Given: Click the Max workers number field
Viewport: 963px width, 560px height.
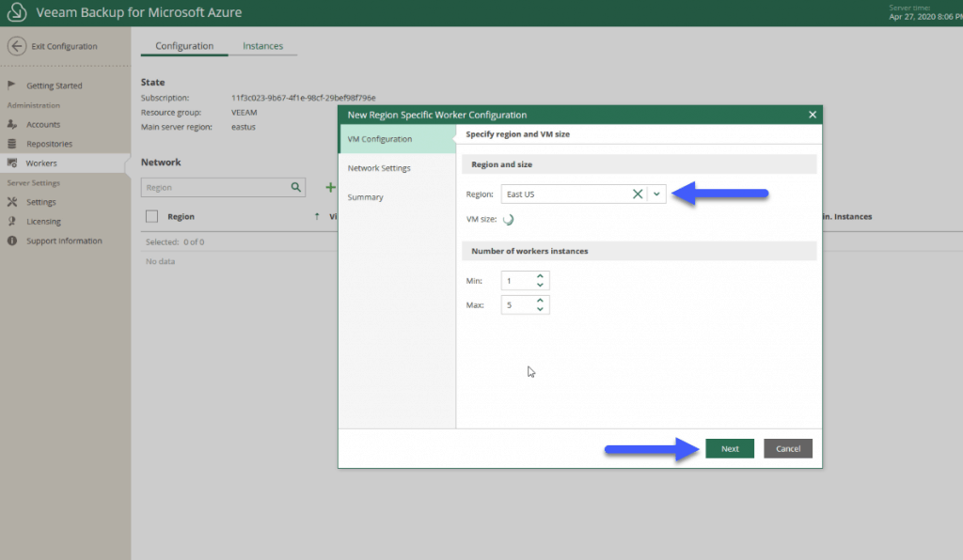Looking at the screenshot, I should pyautogui.click(x=525, y=304).
